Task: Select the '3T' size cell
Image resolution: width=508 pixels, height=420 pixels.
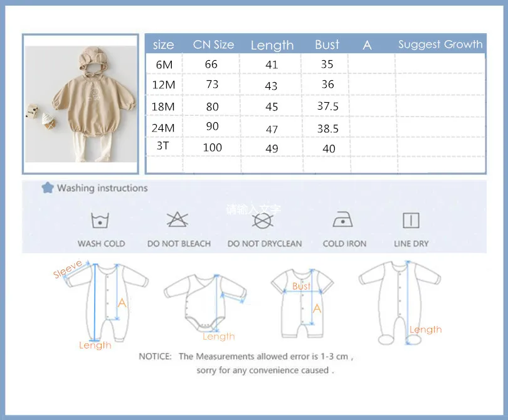Action: pyautogui.click(x=162, y=145)
